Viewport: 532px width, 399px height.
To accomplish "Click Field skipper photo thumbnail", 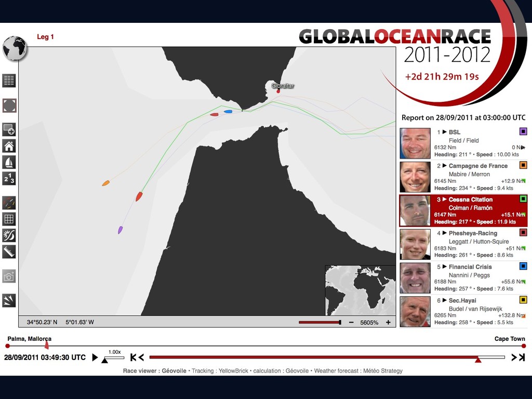I will [x=415, y=143].
